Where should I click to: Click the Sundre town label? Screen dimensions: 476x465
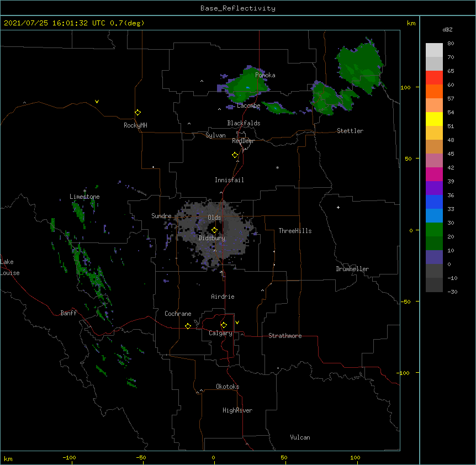pyautogui.click(x=161, y=216)
